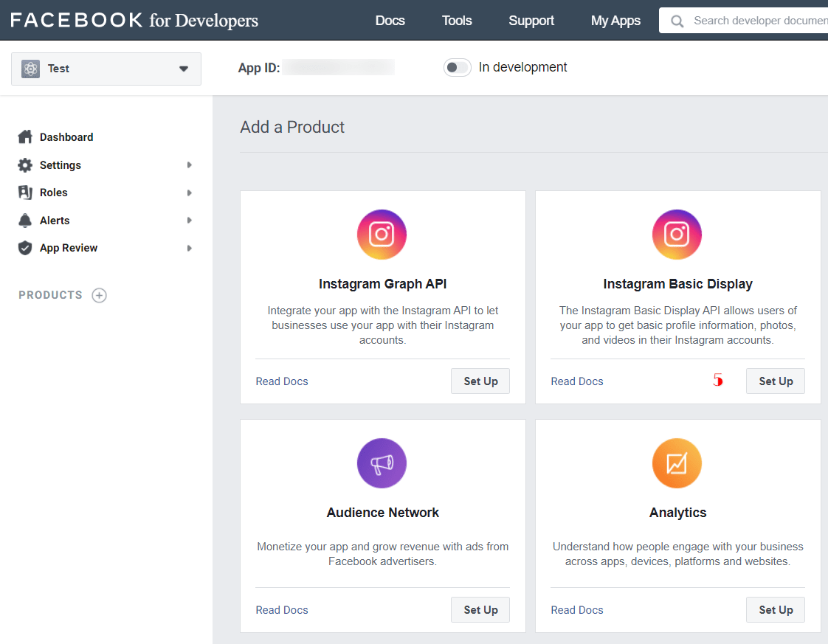Read Docs for Analytics
828x644 pixels.
click(x=577, y=609)
